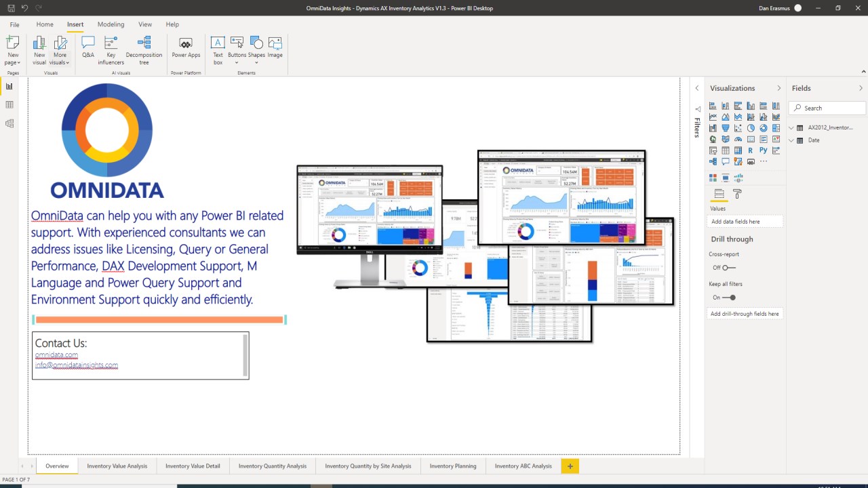Select the Python visual icon
The width and height of the screenshot is (868, 488).
point(764,150)
